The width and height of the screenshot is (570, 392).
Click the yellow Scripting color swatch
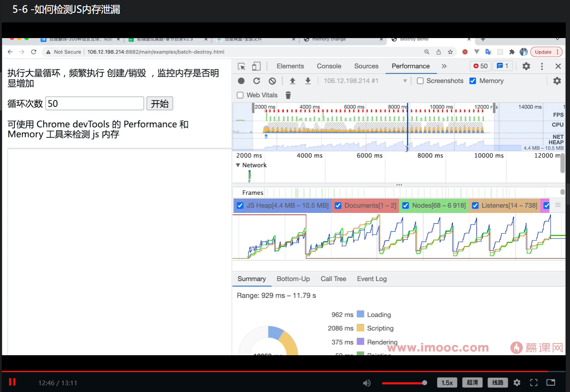361,328
